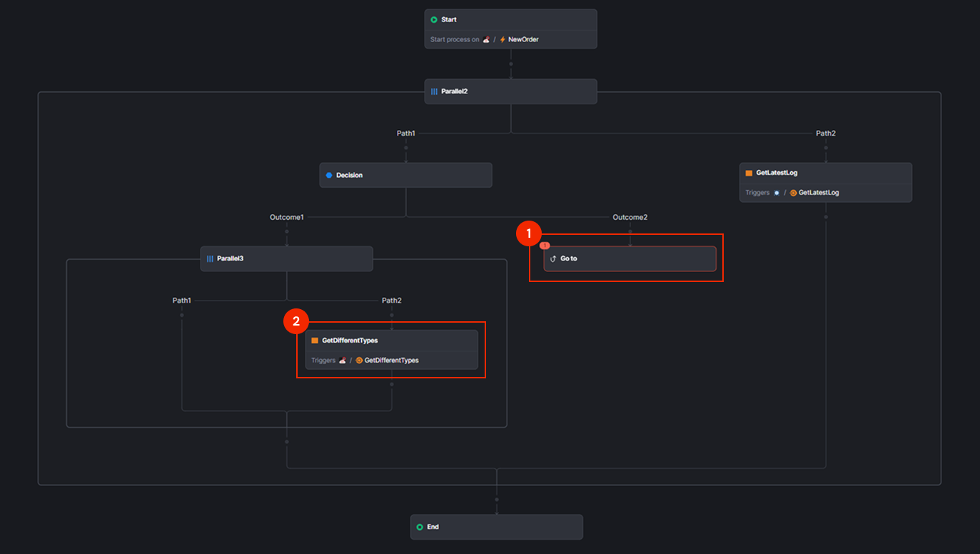
Task: Click the lightning bolt icon next to NewOrder
Action: (501, 39)
